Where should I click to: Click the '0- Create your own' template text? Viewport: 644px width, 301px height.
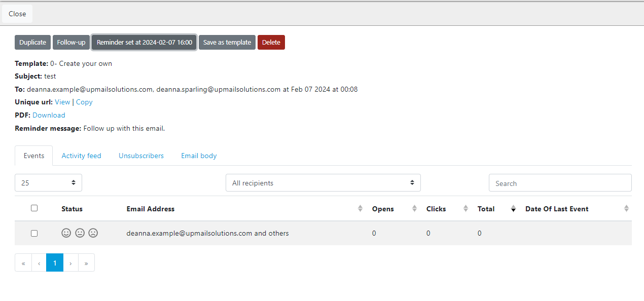(81, 63)
